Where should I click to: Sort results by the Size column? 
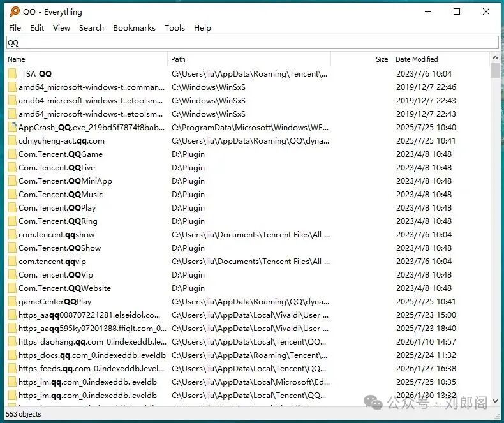pyautogui.click(x=361, y=59)
